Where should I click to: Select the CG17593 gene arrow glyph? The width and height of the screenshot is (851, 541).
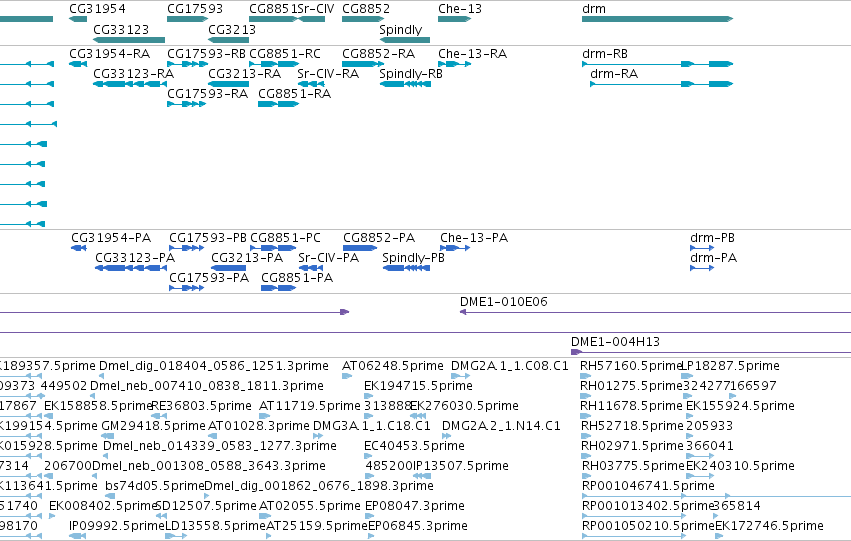[x=187, y=19]
